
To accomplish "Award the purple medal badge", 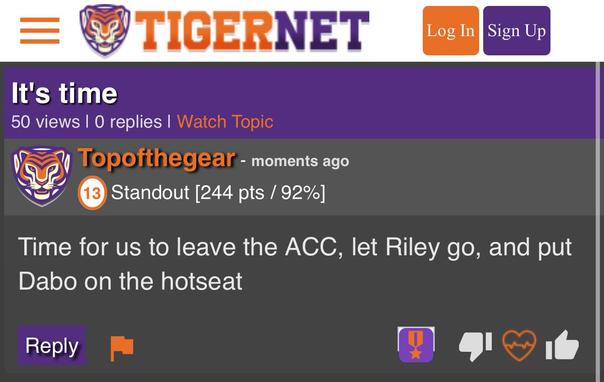I will tap(416, 345).
